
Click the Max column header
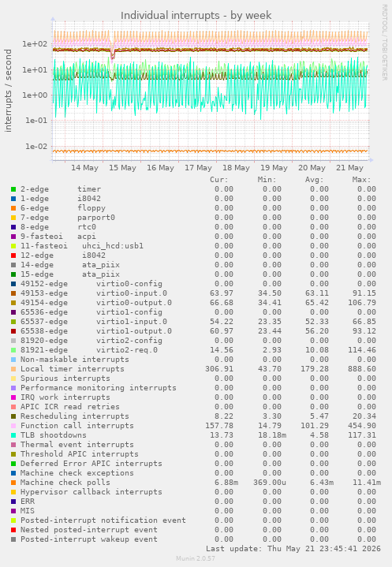click(x=361, y=180)
